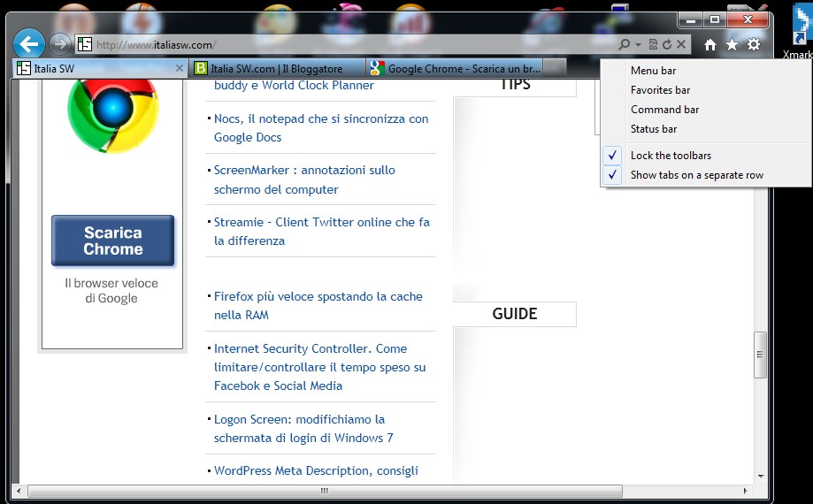
Task: Stop loading with the X icon in the address bar
Action: pos(681,44)
